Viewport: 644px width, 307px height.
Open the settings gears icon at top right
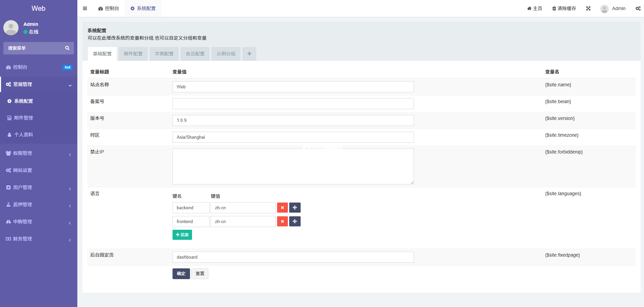[x=638, y=8]
